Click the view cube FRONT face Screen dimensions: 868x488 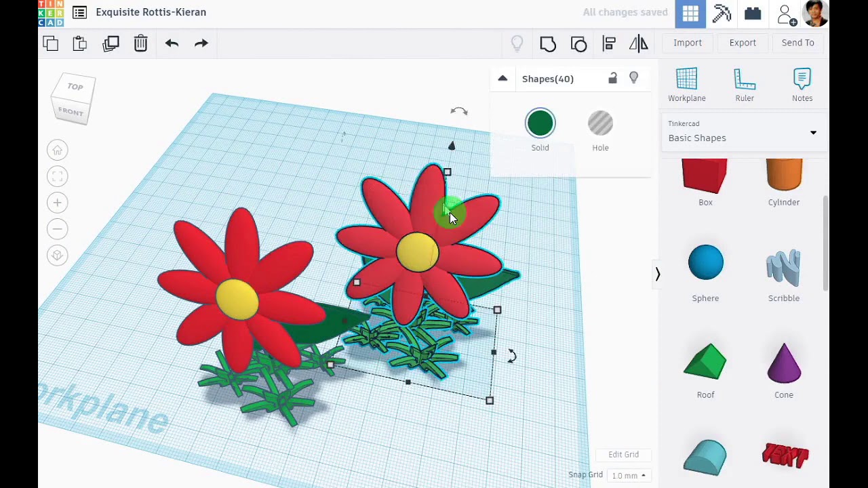pyautogui.click(x=71, y=112)
